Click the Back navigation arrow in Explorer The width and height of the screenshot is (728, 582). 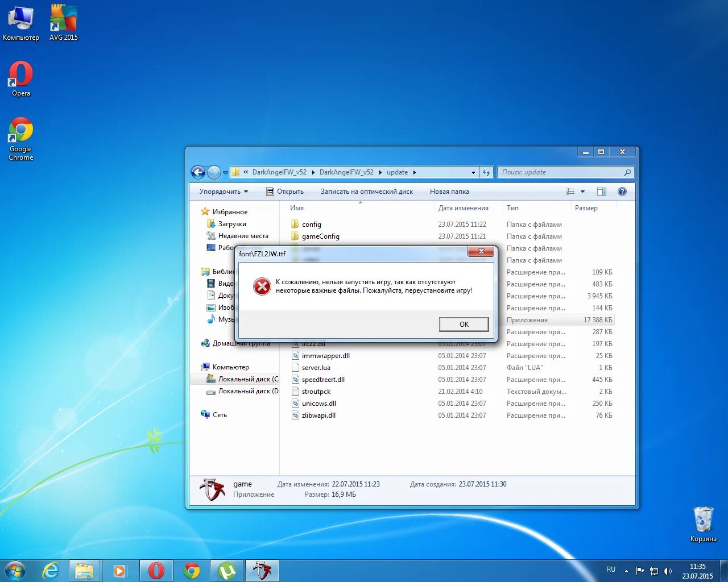198,172
